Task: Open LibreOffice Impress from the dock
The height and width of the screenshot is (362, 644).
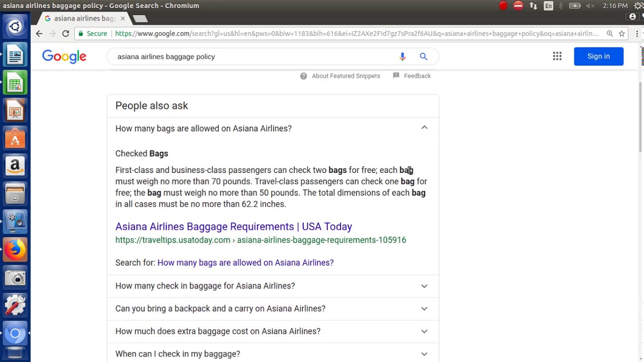Action: click(x=15, y=110)
